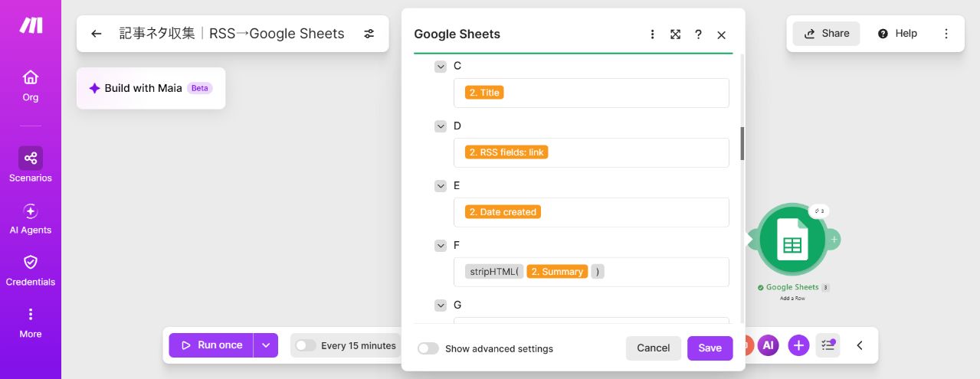Click inside the column C input field
The height and width of the screenshot is (379, 980).
tap(591, 93)
